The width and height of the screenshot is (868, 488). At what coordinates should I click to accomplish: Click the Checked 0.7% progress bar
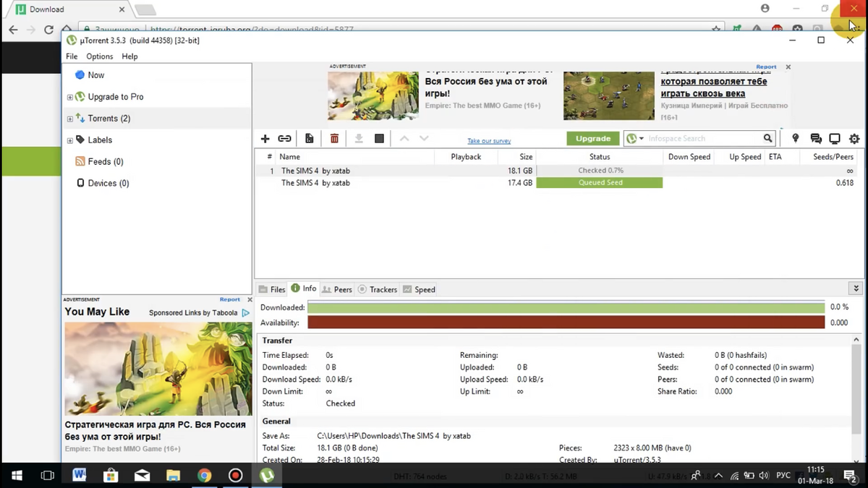(x=600, y=171)
